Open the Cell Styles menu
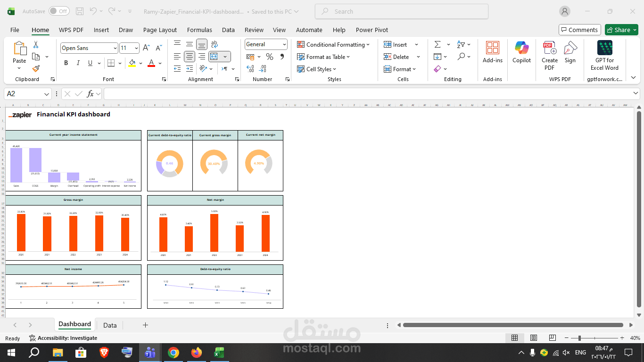This screenshot has height=362, width=644. click(316, 69)
